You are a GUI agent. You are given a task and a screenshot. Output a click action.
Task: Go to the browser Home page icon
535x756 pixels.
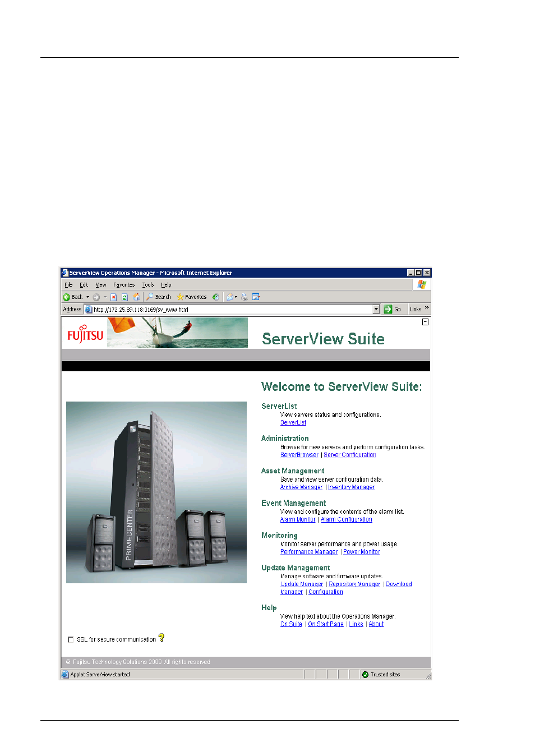click(136, 297)
